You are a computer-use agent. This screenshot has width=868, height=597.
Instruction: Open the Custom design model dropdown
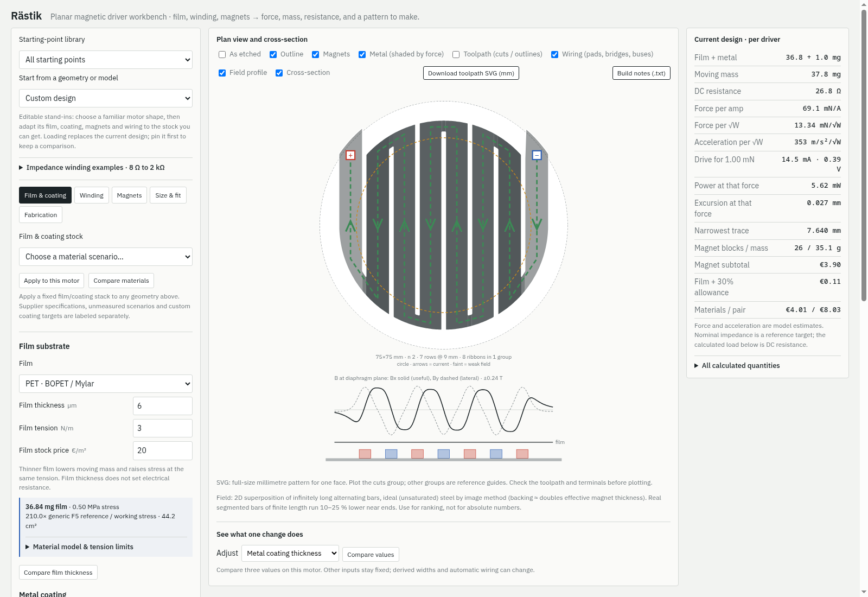(x=106, y=98)
